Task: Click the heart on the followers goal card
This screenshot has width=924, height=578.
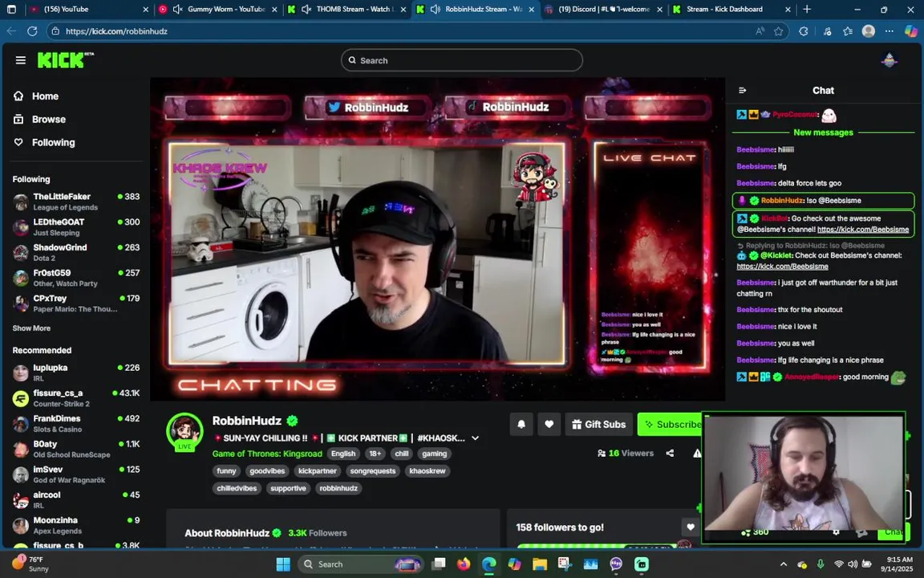Action: pyautogui.click(x=690, y=527)
